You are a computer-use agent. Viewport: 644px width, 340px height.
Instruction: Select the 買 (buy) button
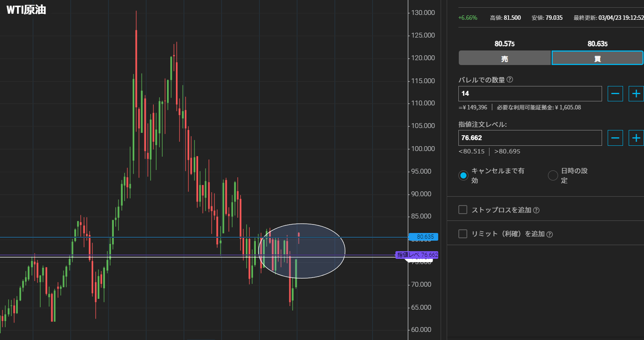[x=597, y=58]
